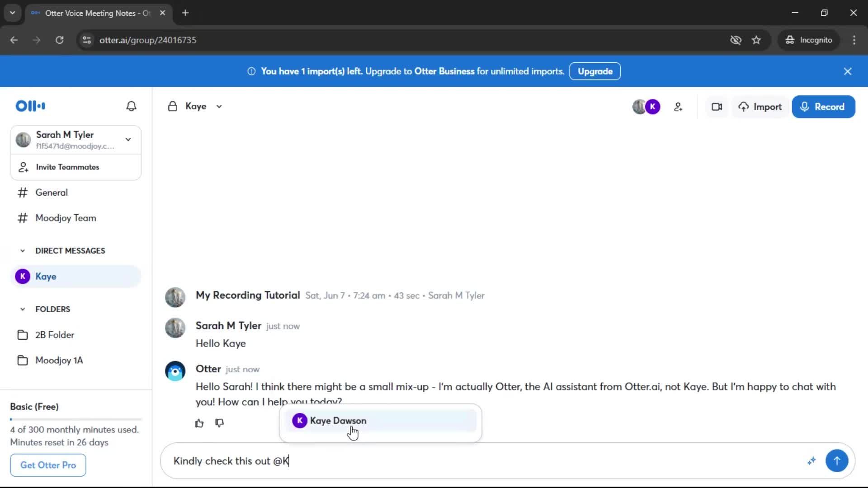Viewport: 868px width, 488px height.
Task: Give thumbs down to Otter's reply
Action: pyautogui.click(x=220, y=423)
